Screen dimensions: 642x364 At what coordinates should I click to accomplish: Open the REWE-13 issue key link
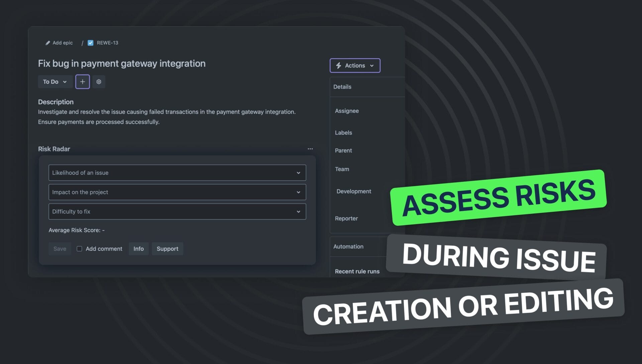point(107,43)
